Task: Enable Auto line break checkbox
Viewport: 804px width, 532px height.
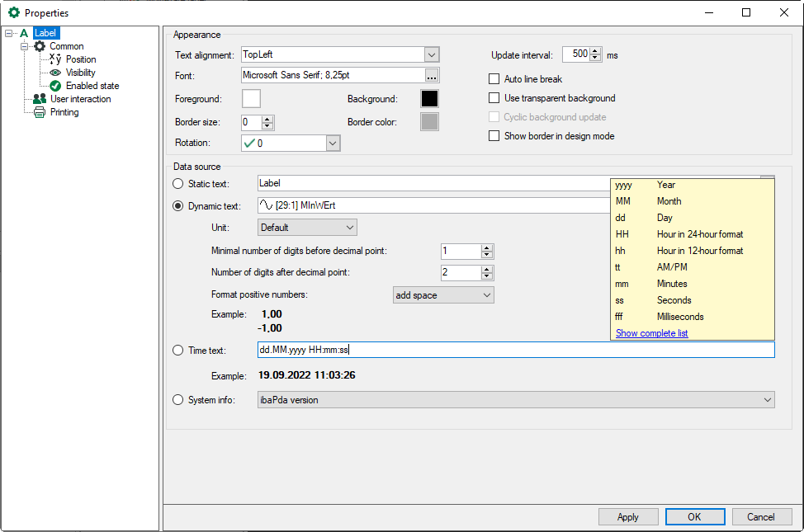Action: click(494, 79)
